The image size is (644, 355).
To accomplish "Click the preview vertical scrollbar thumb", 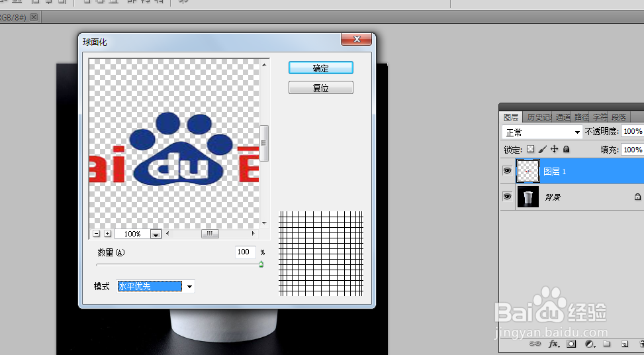I will (265, 143).
